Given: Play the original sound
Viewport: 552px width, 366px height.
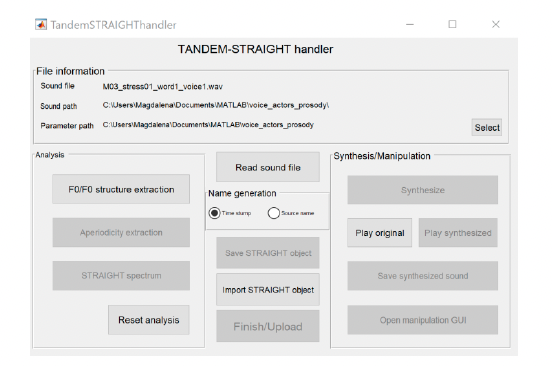Looking at the screenshot, I should pos(380,233).
